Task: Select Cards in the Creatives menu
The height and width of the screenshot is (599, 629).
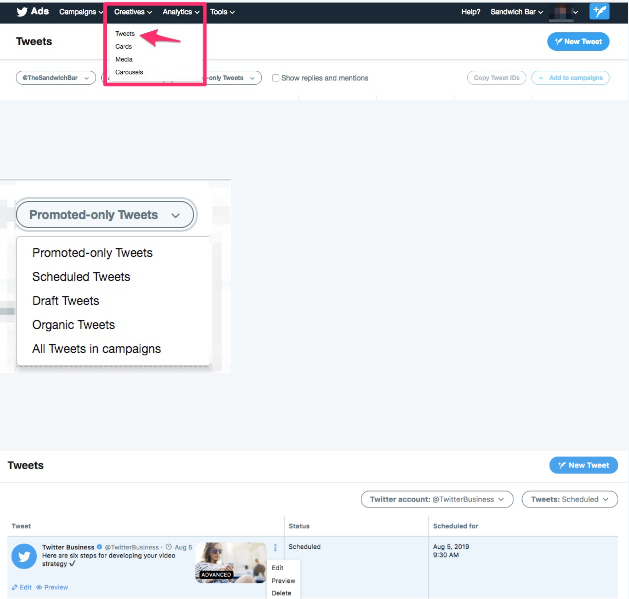Action: point(124,47)
